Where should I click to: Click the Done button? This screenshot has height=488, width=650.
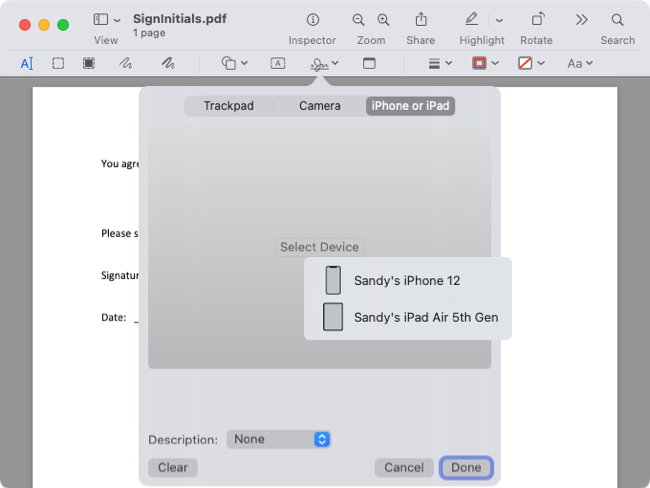(x=466, y=468)
